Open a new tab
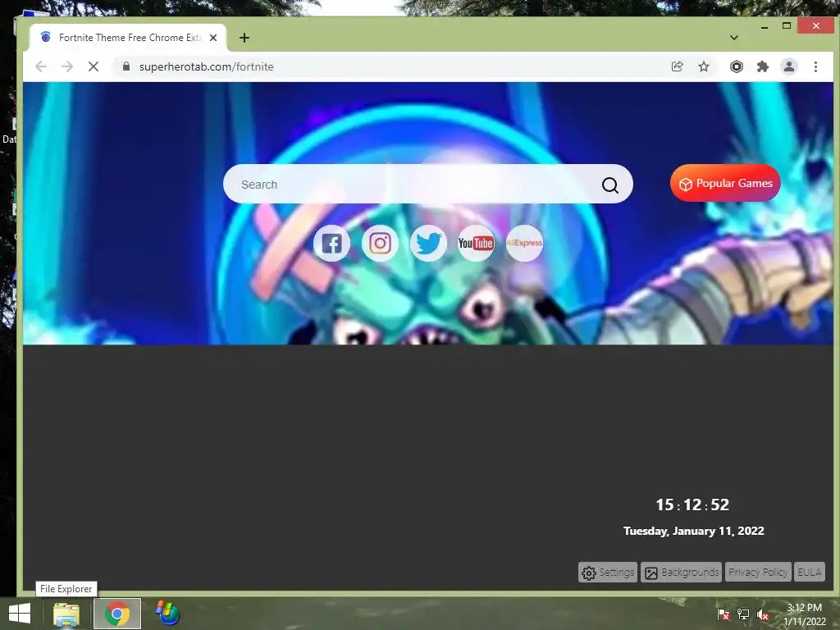This screenshot has height=630, width=840. coord(244,38)
